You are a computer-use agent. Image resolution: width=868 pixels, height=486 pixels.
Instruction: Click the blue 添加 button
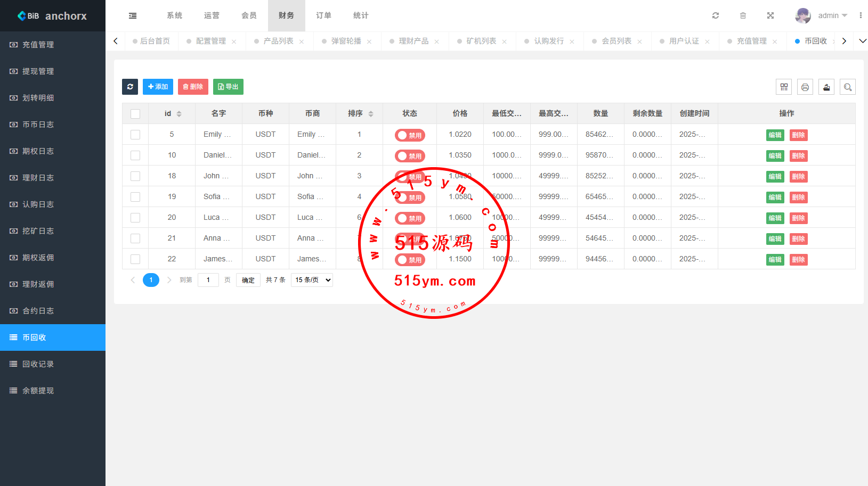[x=158, y=87]
